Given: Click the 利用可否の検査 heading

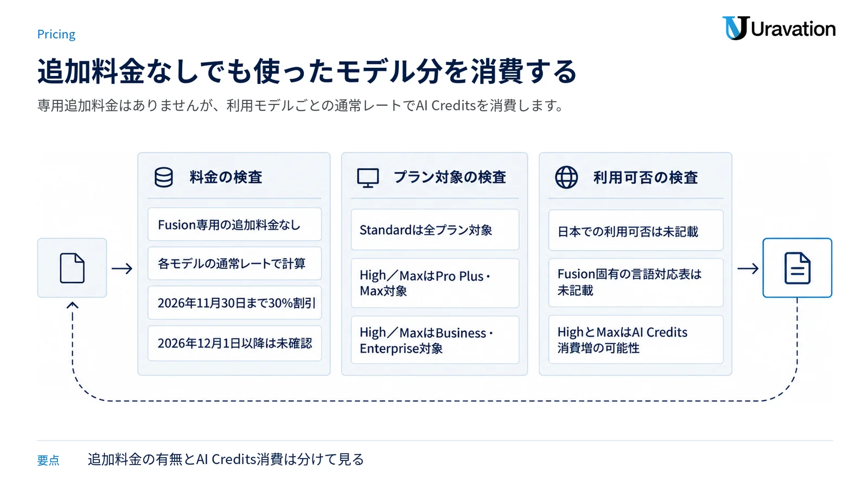Looking at the screenshot, I should tap(646, 177).
